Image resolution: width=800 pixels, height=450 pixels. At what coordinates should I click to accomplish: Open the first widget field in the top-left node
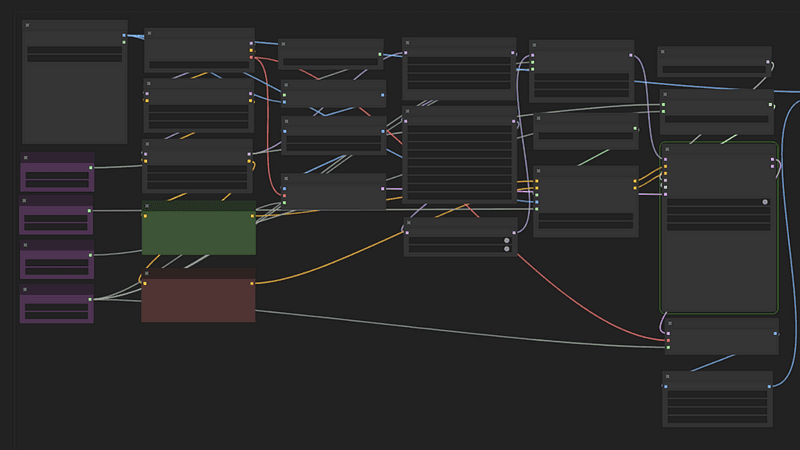coord(74,49)
